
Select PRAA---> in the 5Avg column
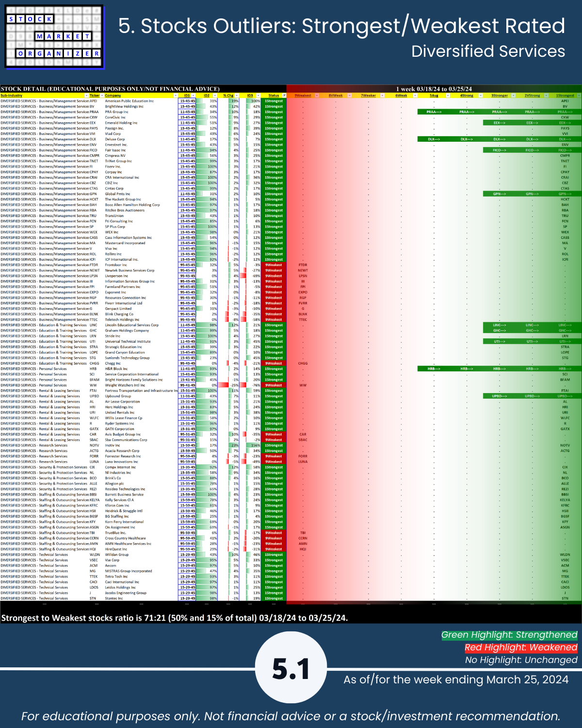434,112
